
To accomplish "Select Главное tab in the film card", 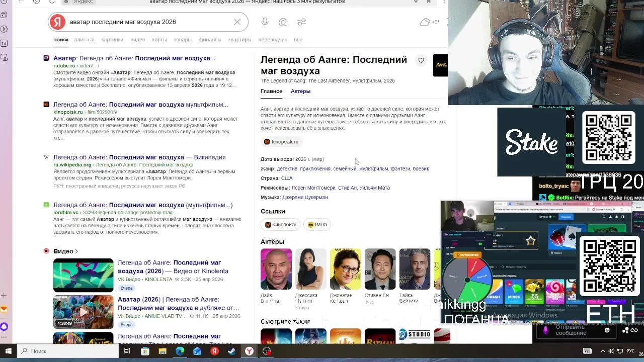I will tap(271, 91).
